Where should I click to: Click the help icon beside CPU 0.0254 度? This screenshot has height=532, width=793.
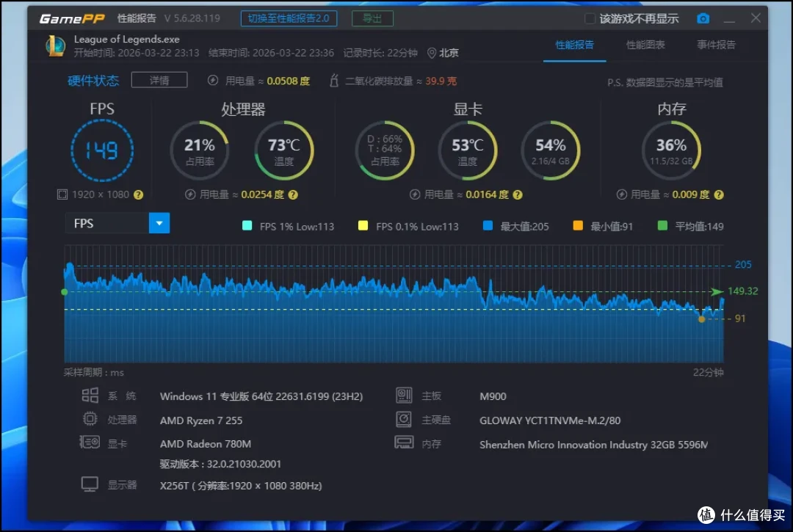(293, 194)
